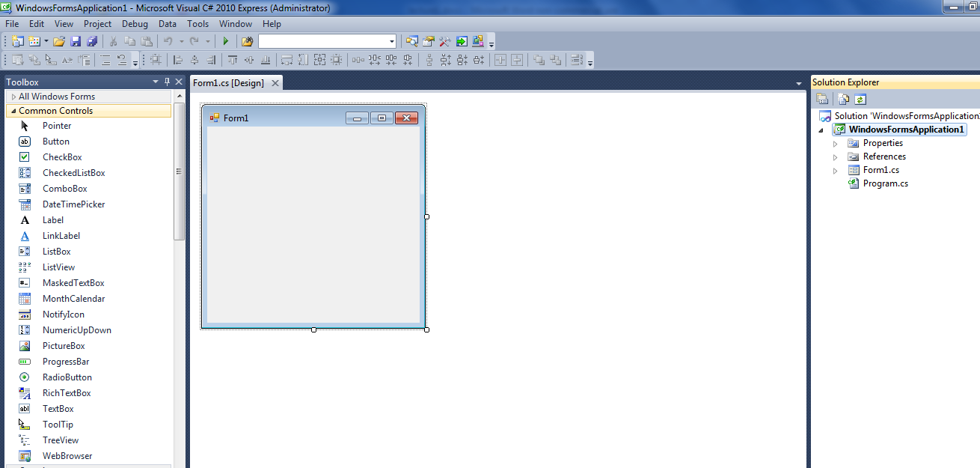Open the active documents list dropdown
This screenshot has width=980, height=468.
pos(799,83)
